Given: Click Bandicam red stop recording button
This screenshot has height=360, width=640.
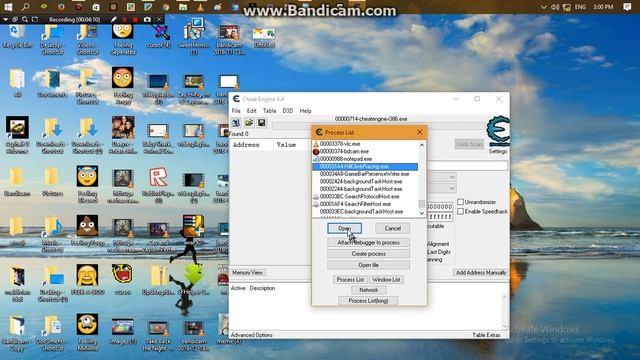Looking at the screenshot, I should click(136, 20).
